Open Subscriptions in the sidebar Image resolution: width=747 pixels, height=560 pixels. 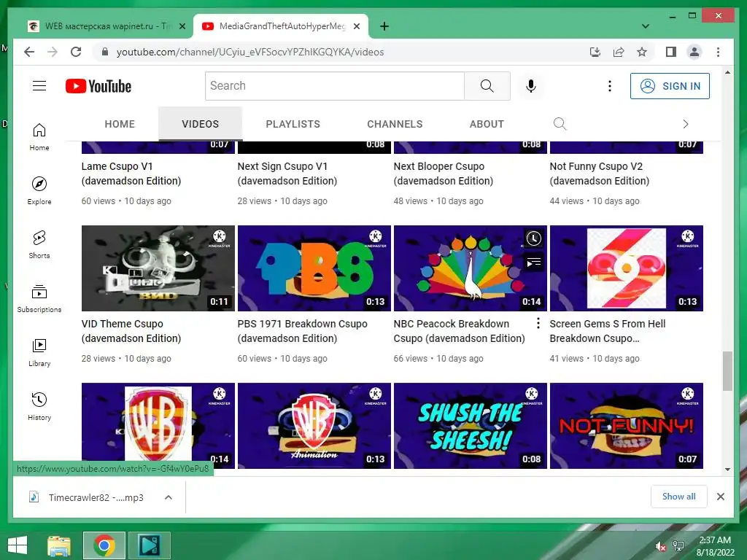pos(39,298)
